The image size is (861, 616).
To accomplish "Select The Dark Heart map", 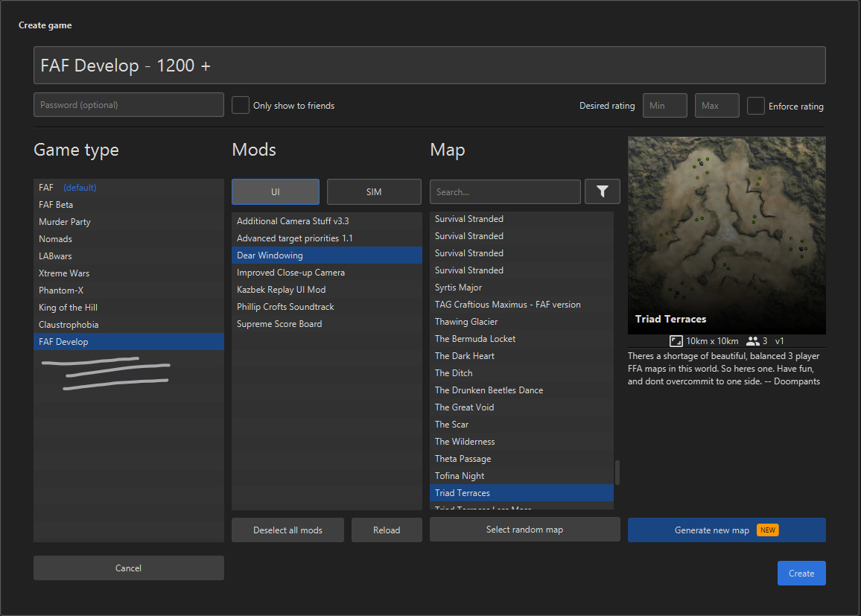I will pyautogui.click(x=521, y=356).
